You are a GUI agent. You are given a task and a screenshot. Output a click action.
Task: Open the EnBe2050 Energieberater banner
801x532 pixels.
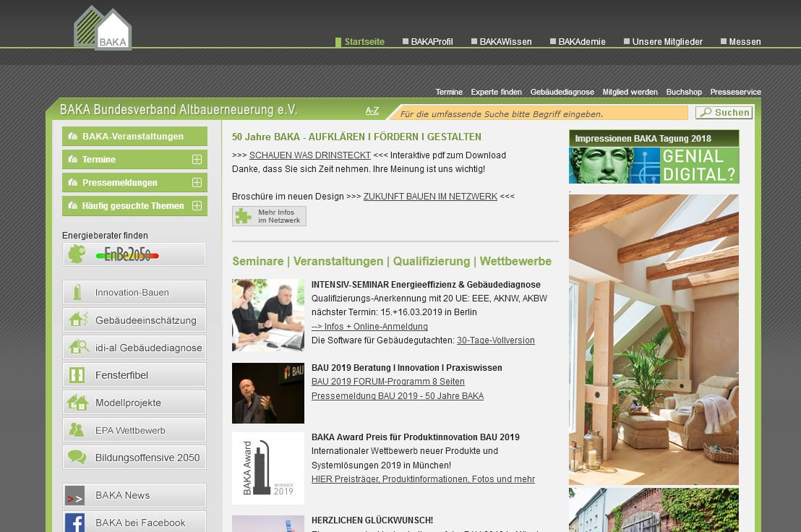[x=134, y=254]
